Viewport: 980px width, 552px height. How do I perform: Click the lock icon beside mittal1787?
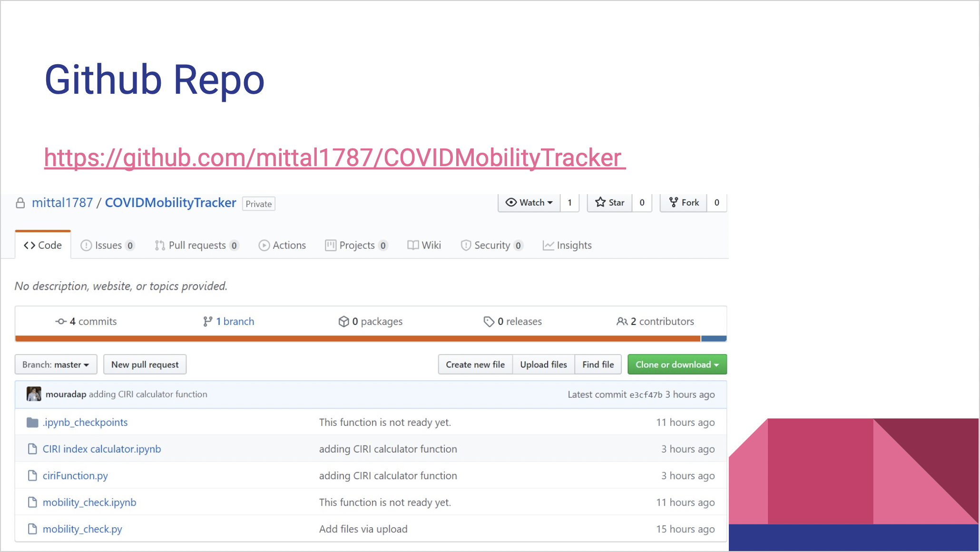point(20,203)
